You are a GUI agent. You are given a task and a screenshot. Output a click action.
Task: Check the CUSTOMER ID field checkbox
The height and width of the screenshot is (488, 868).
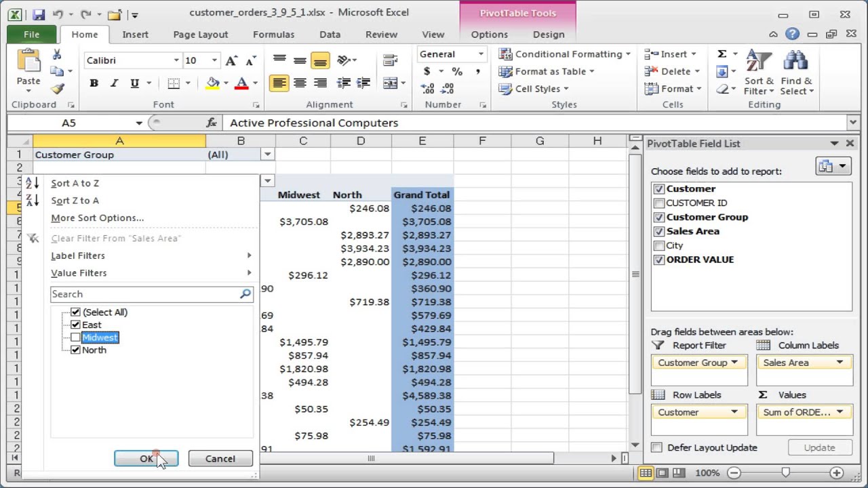[659, 203]
